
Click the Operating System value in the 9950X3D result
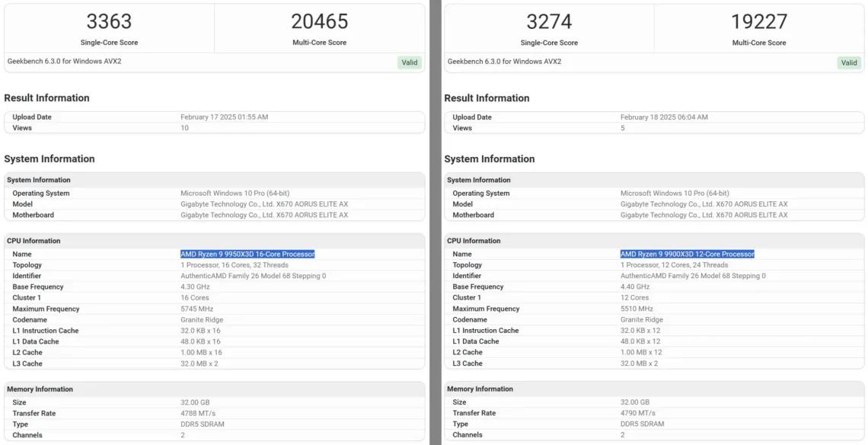(x=235, y=194)
